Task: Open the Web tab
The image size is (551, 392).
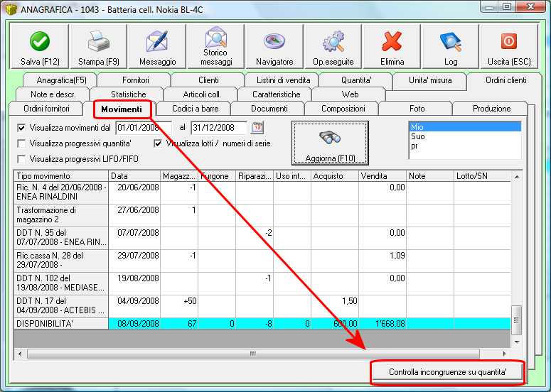Action: point(350,94)
